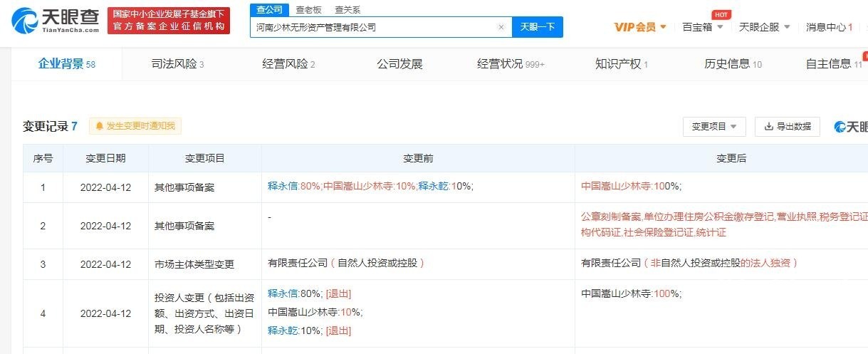Click 释永乾 link in row 1
This screenshot has width=868, height=354.
point(432,186)
